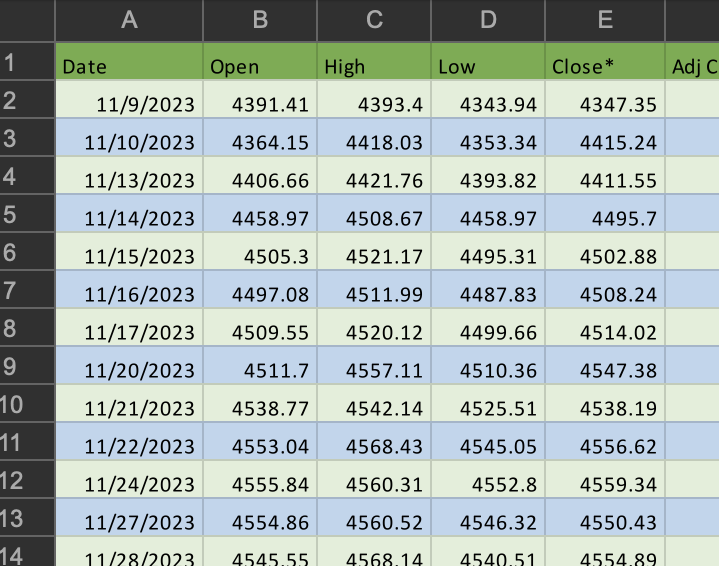Click Open value 4497.08
The width and height of the screenshot is (719, 566).
(x=260, y=289)
